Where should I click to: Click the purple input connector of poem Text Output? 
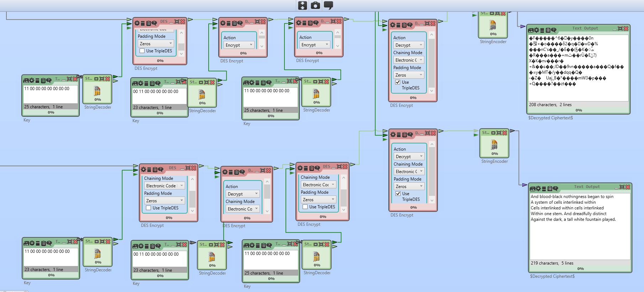pos(524,185)
